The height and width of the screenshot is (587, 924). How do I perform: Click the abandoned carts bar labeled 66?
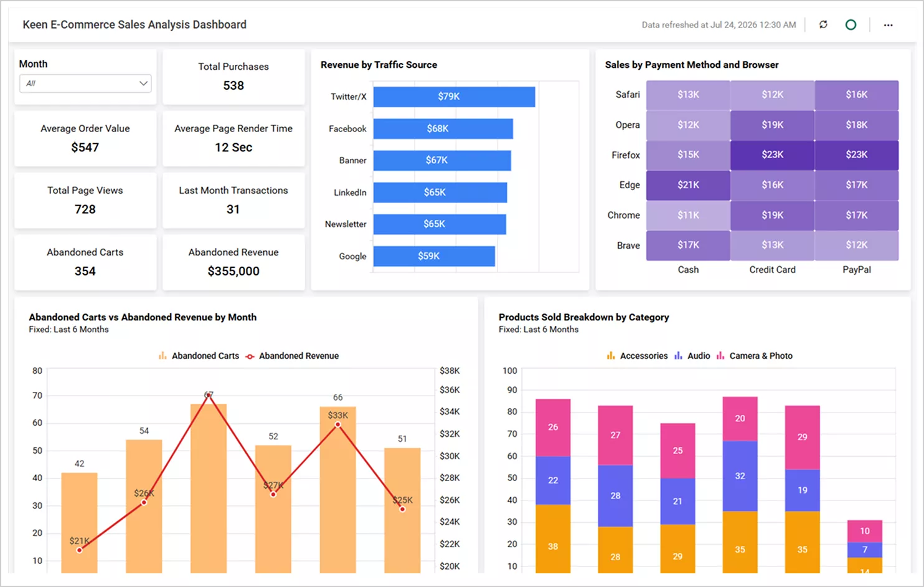click(337, 490)
